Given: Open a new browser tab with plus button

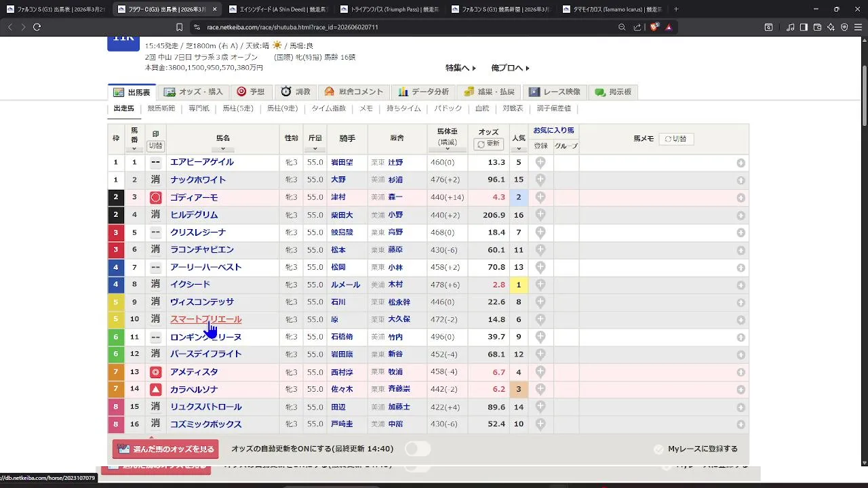Looking at the screenshot, I should pyautogui.click(x=676, y=9).
